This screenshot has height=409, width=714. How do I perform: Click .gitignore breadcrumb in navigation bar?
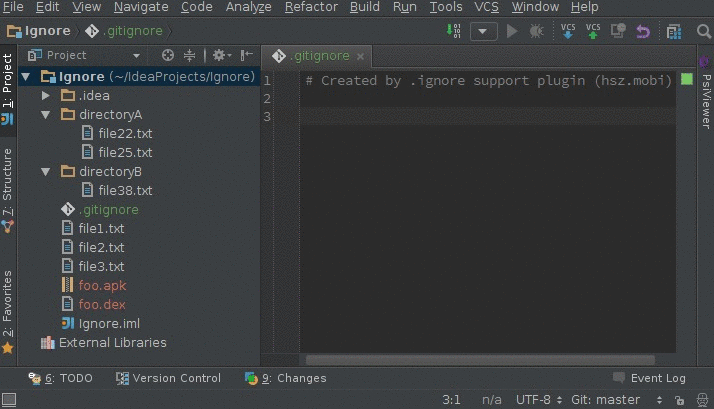(124, 31)
